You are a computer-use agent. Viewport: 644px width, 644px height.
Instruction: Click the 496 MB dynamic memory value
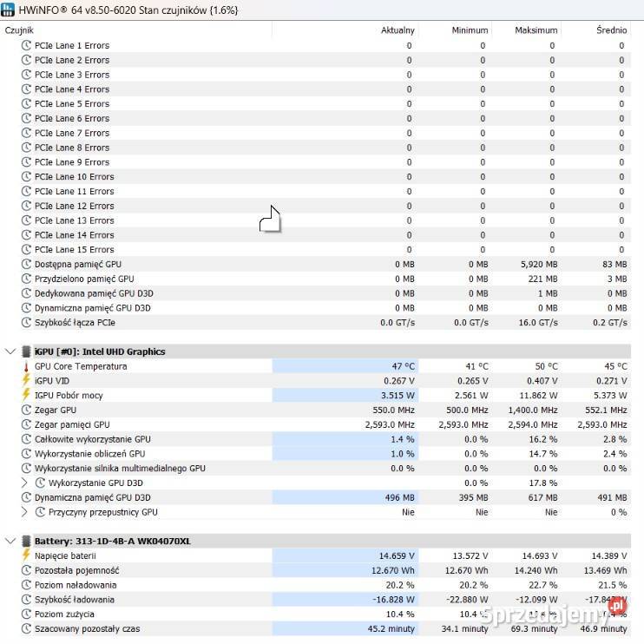click(x=399, y=498)
